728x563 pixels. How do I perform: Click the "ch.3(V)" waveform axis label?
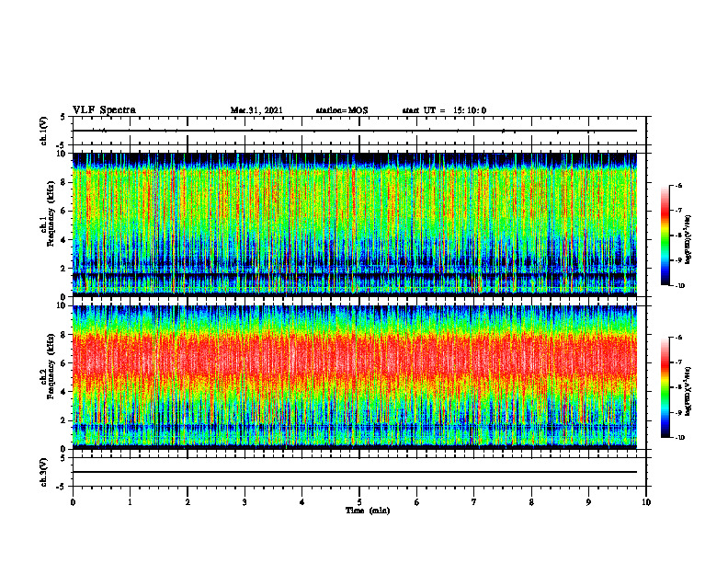point(44,472)
